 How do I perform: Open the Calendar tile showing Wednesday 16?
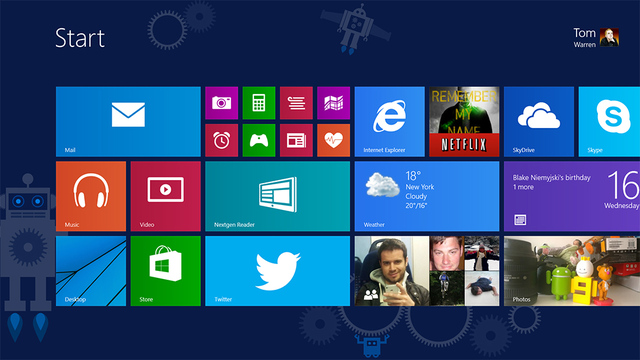[572, 196]
